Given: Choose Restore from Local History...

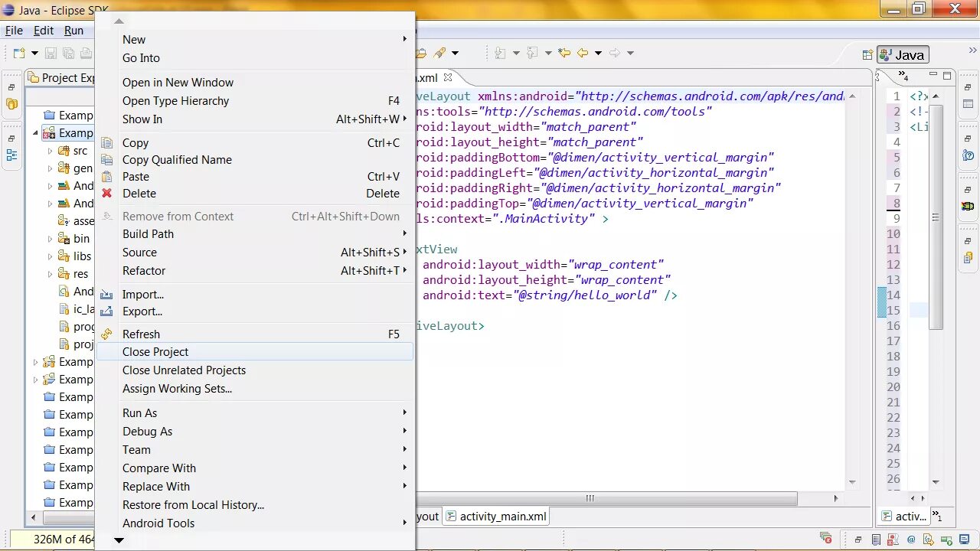Looking at the screenshot, I should (254, 505).
